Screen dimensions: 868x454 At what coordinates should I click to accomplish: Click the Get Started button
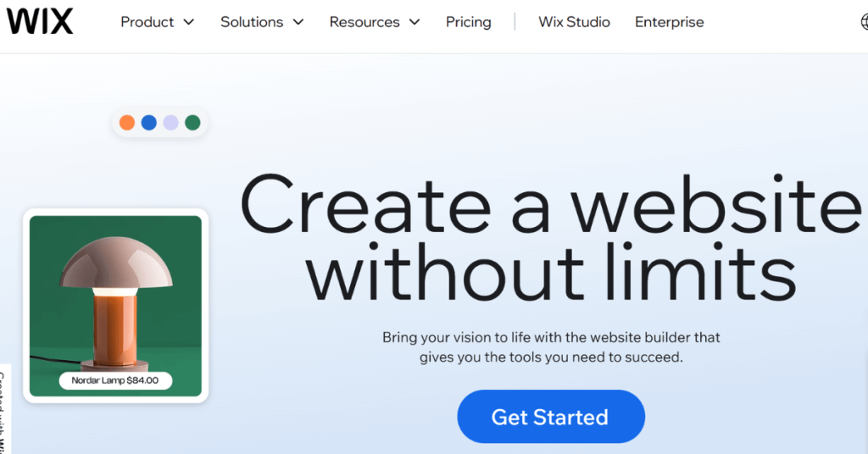pyautogui.click(x=551, y=417)
